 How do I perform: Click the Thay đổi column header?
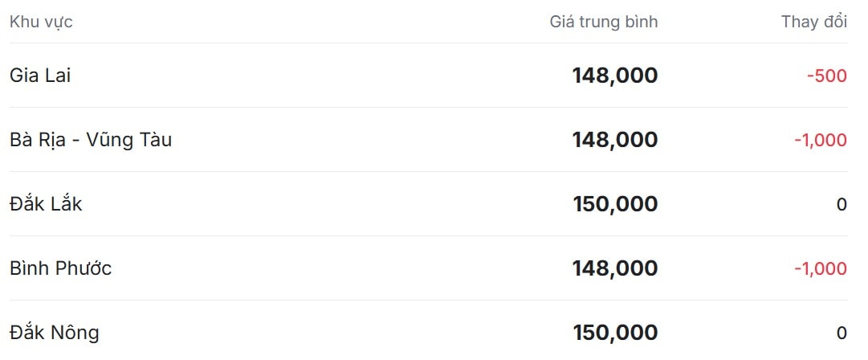pyautogui.click(x=813, y=22)
